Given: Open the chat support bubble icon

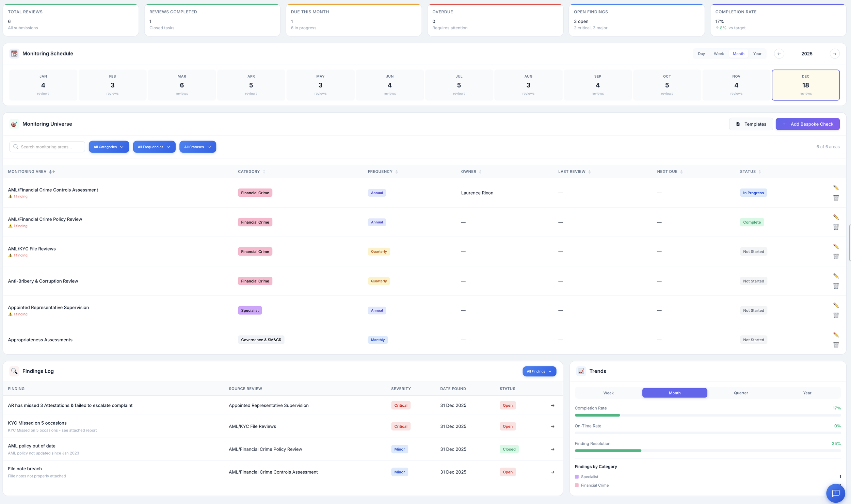Looking at the screenshot, I should coord(835,493).
